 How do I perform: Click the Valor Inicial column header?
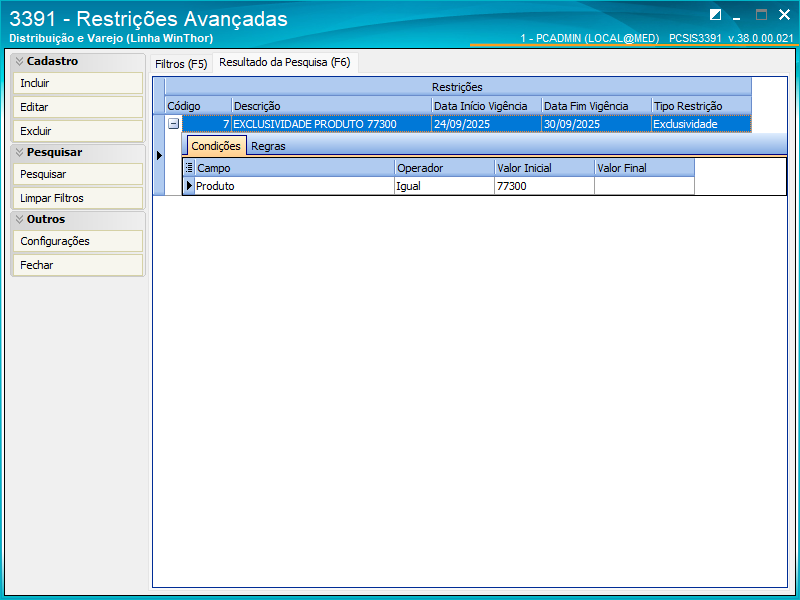click(545, 168)
